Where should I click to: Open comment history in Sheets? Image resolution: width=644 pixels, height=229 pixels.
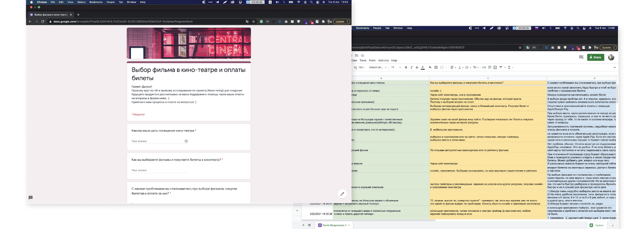pyautogui.click(x=581, y=57)
